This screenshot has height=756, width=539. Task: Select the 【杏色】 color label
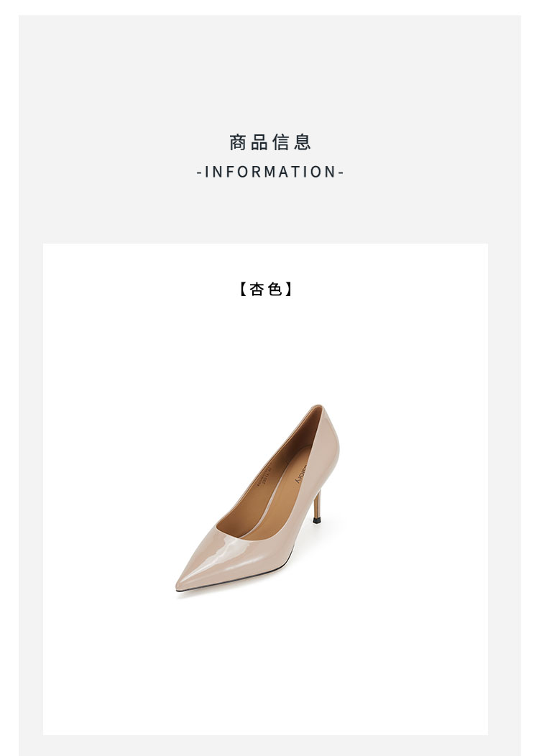coord(266,290)
